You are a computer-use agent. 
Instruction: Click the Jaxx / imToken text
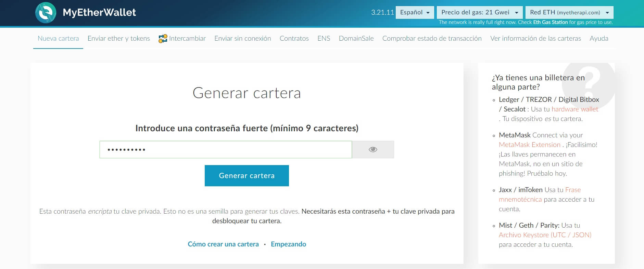click(x=520, y=190)
